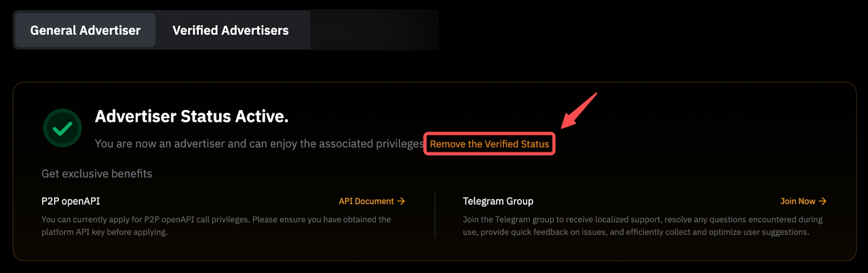The width and height of the screenshot is (868, 273).
Task: Click the red annotation arrow
Action: (578, 111)
